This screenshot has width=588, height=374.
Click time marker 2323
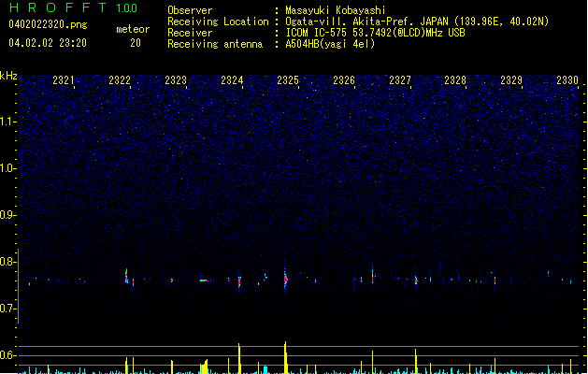[x=176, y=79]
